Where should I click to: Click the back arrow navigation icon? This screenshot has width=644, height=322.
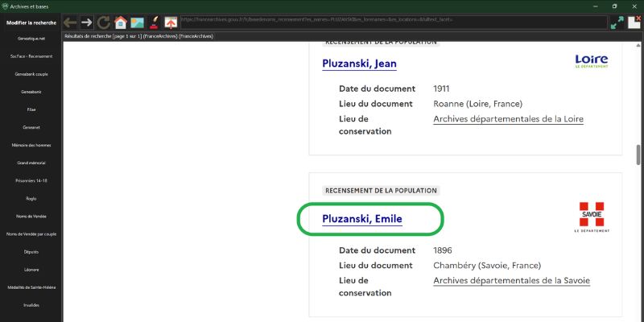coord(70,23)
